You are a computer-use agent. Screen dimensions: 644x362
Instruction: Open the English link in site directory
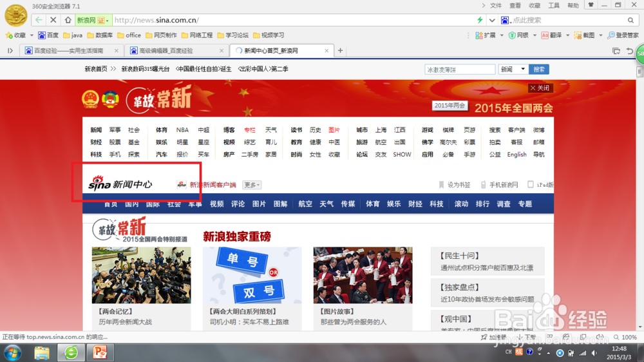coord(516,155)
